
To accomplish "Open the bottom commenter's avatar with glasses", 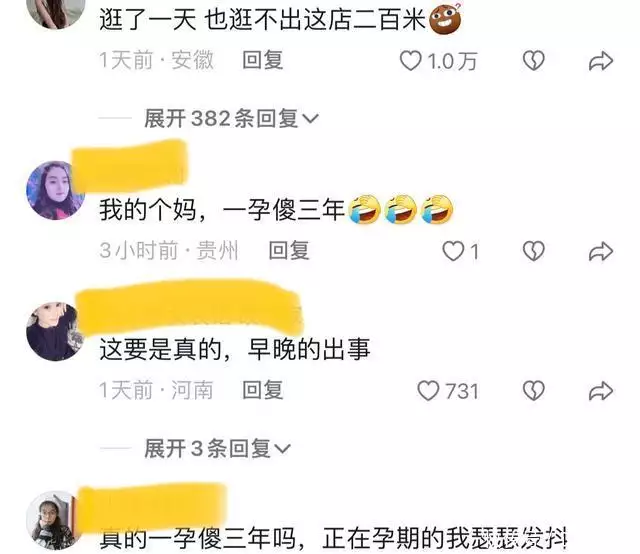I will [x=53, y=521].
